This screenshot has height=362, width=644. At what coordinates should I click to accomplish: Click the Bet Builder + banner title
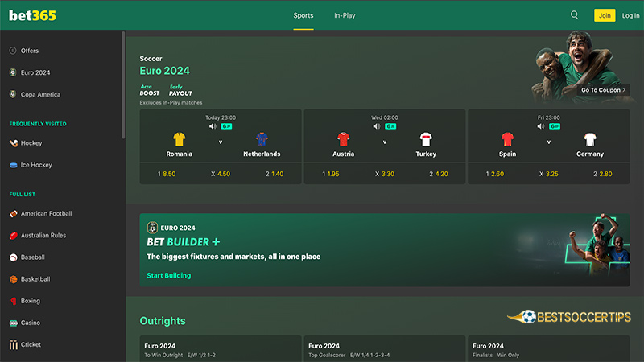tap(184, 242)
